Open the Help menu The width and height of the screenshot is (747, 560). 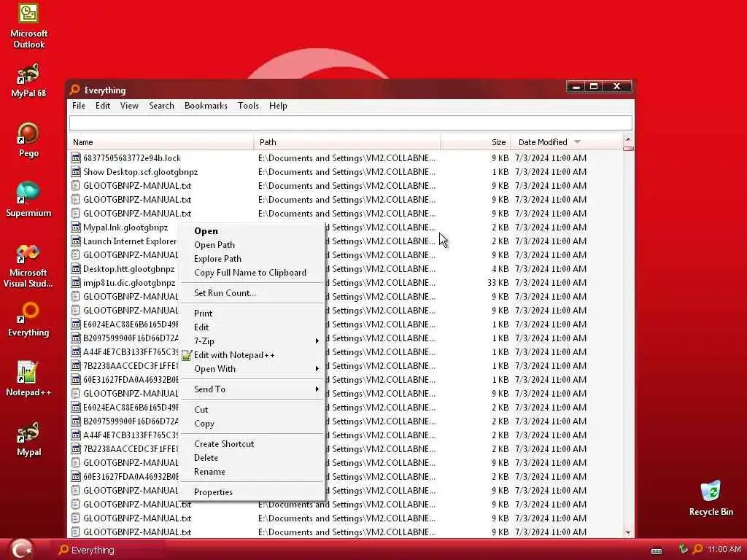point(278,106)
